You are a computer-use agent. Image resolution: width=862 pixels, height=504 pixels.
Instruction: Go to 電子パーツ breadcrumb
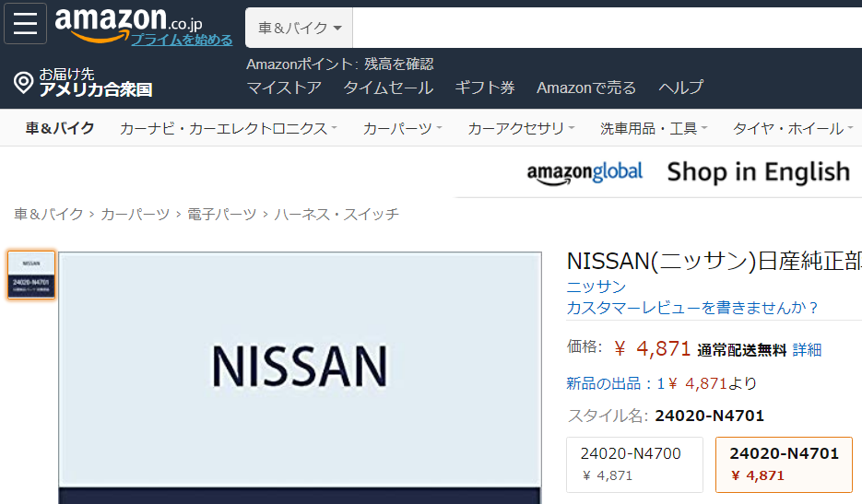point(221,214)
